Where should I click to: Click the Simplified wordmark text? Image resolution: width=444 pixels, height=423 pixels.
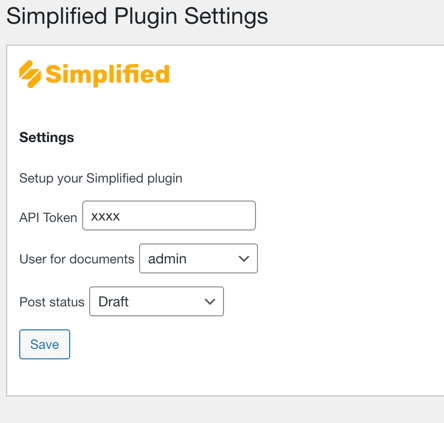(107, 74)
